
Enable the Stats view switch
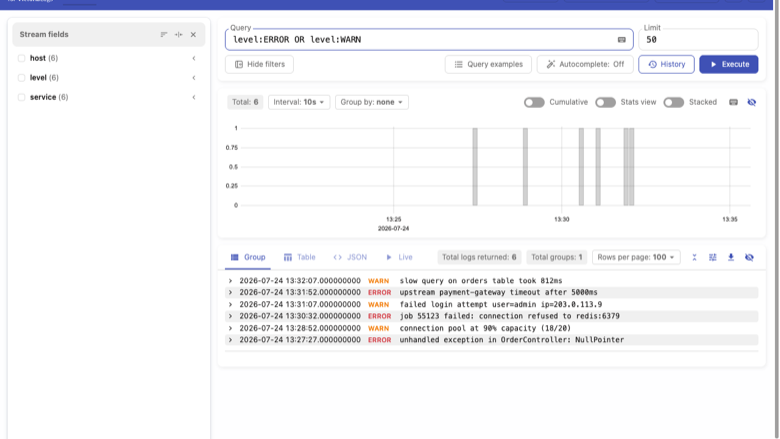pos(605,102)
